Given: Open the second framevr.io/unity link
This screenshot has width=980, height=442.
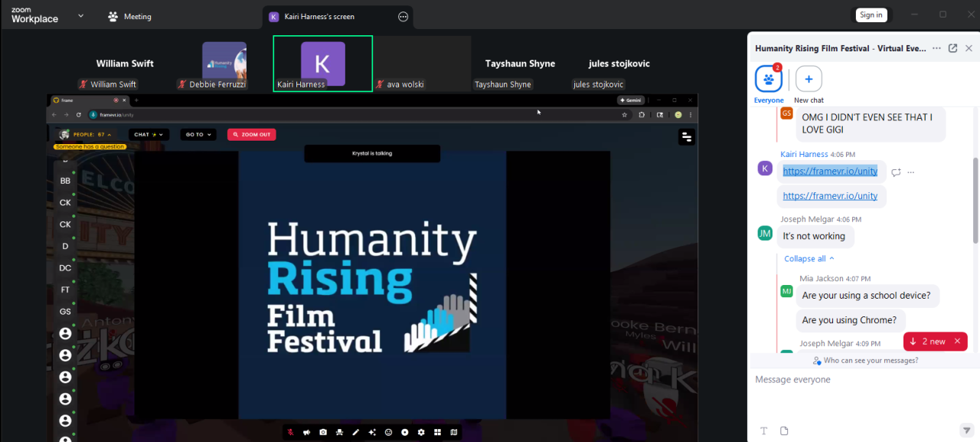Looking at the screenshot, I should click(830, 196).
